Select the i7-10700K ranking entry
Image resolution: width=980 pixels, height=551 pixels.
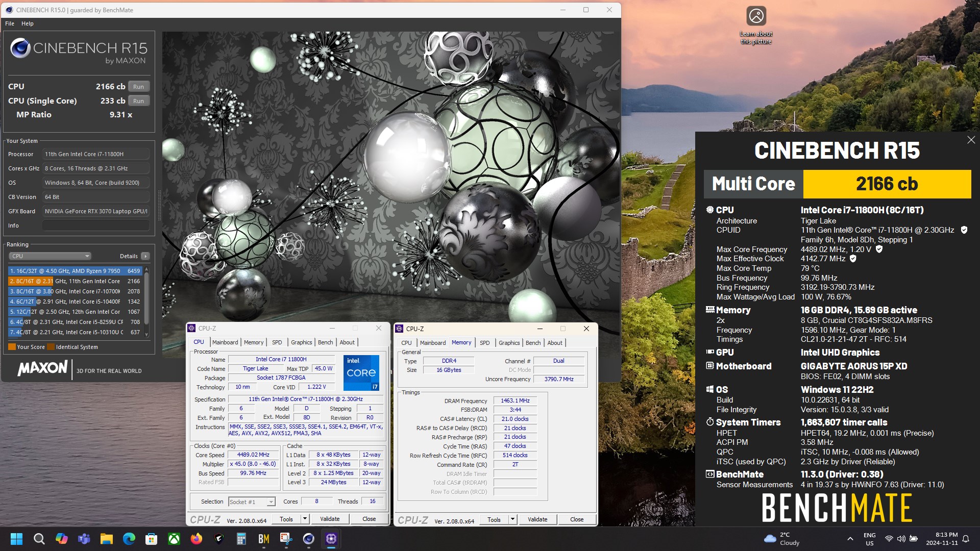pos(75,291)
